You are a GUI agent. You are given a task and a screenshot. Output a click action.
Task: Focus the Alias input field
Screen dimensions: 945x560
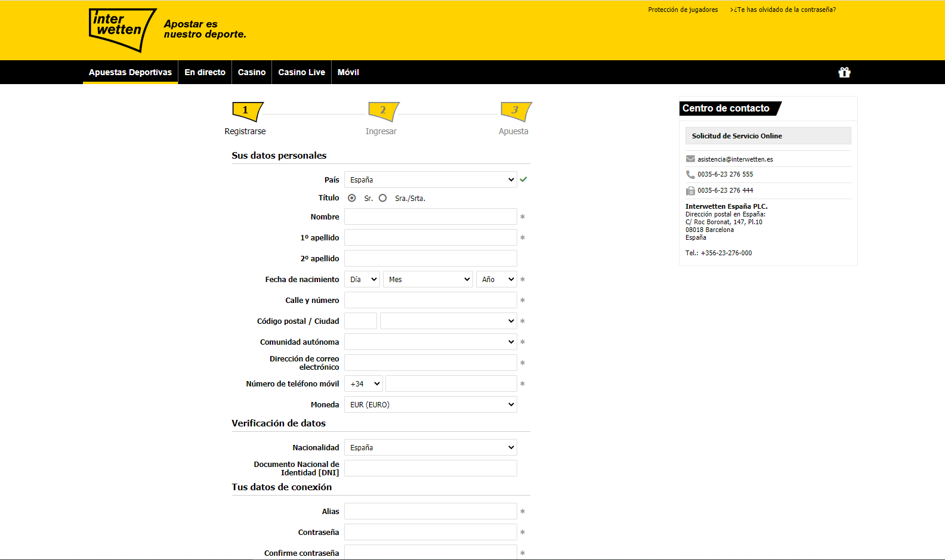click(430, 511)
